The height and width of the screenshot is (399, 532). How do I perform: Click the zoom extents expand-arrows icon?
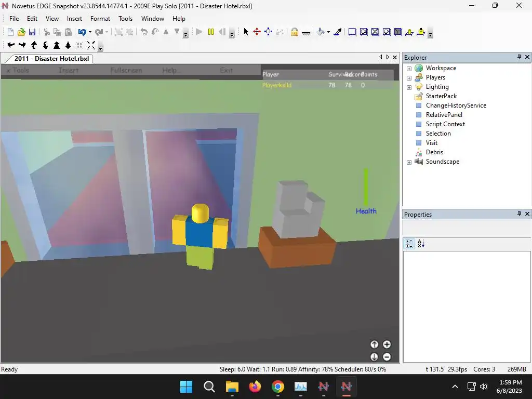point(91,45)
